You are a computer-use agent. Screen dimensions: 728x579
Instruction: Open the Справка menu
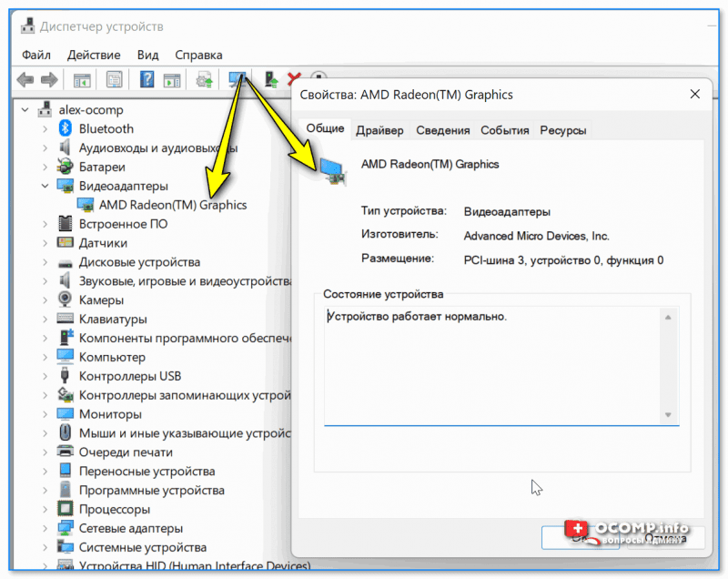click(198, 55)
